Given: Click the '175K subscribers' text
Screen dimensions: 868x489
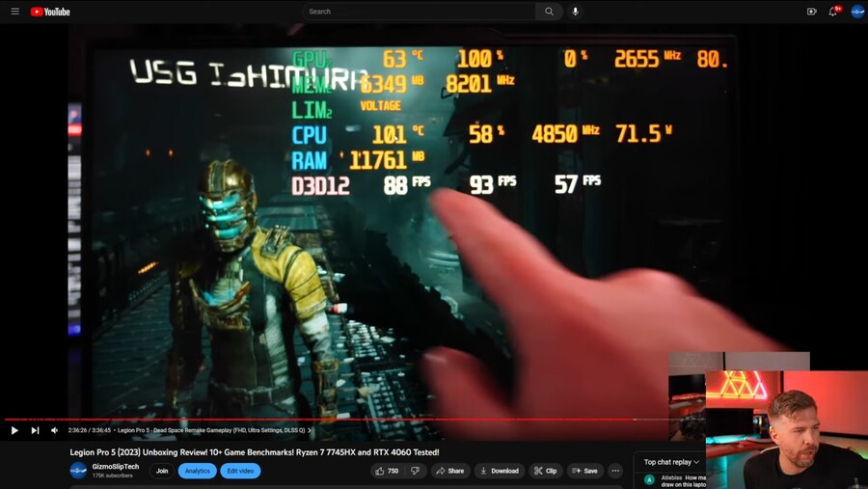Looking at the screenshot, I should [113, 475].
